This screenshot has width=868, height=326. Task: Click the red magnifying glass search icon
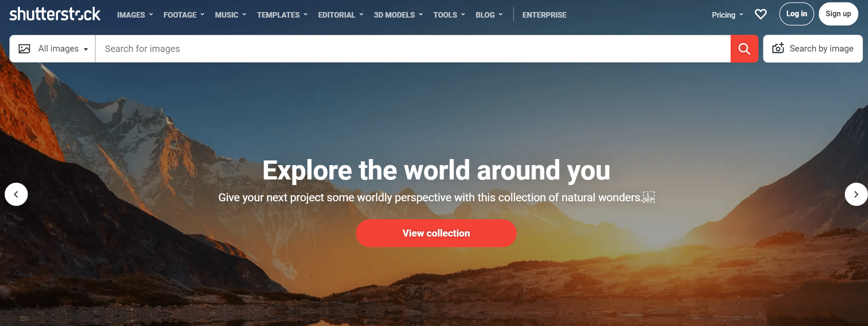(x=744, y=49)
